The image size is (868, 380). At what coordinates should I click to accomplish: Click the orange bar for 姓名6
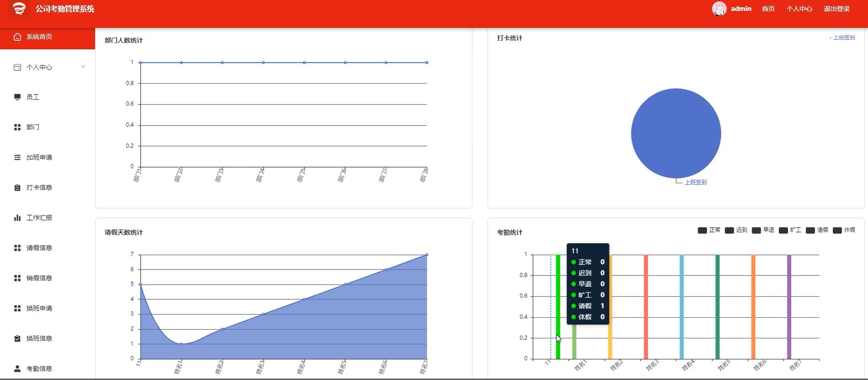753,307
